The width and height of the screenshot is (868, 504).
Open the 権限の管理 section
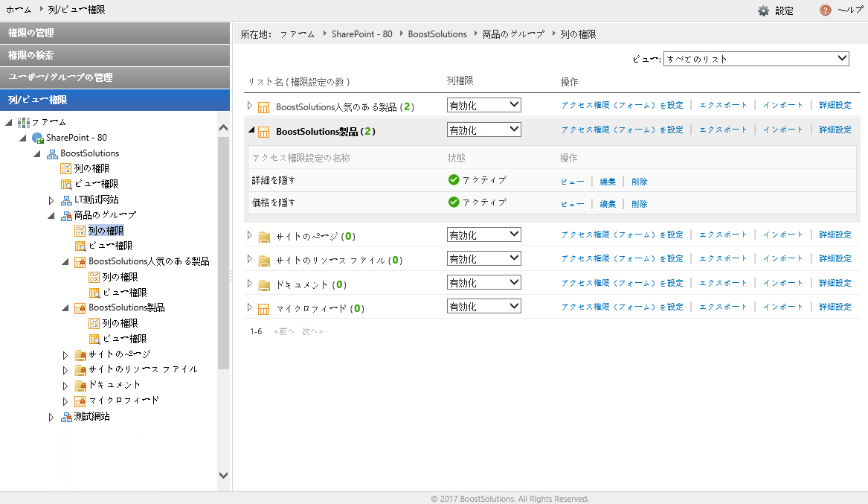[115, 34]
